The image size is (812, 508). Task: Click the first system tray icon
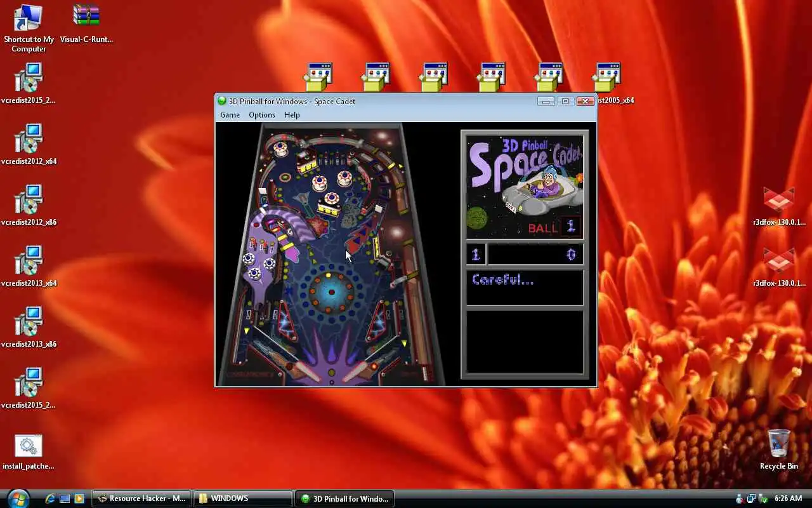[x=740, y=498]
